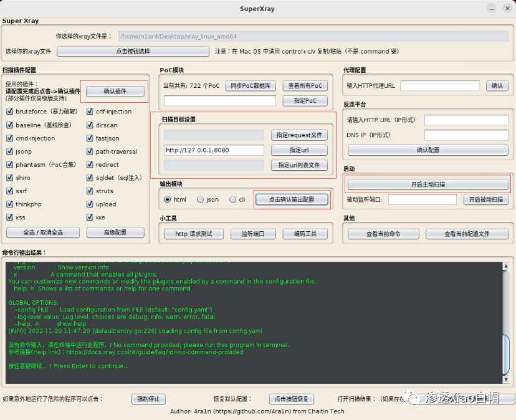Toggle the phantasm PoC collection checkbox
This screenshot has width=516, height=420.
tap(9, 165)
